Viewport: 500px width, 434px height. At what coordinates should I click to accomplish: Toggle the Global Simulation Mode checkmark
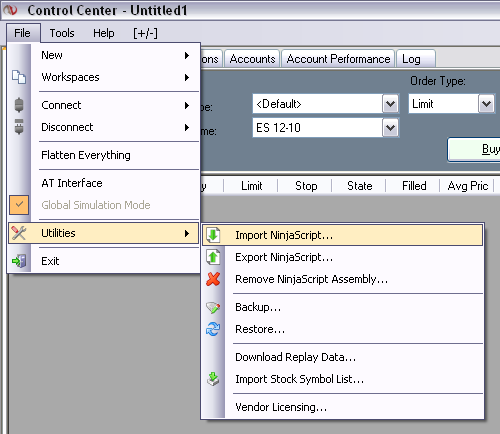pos(19,205)
